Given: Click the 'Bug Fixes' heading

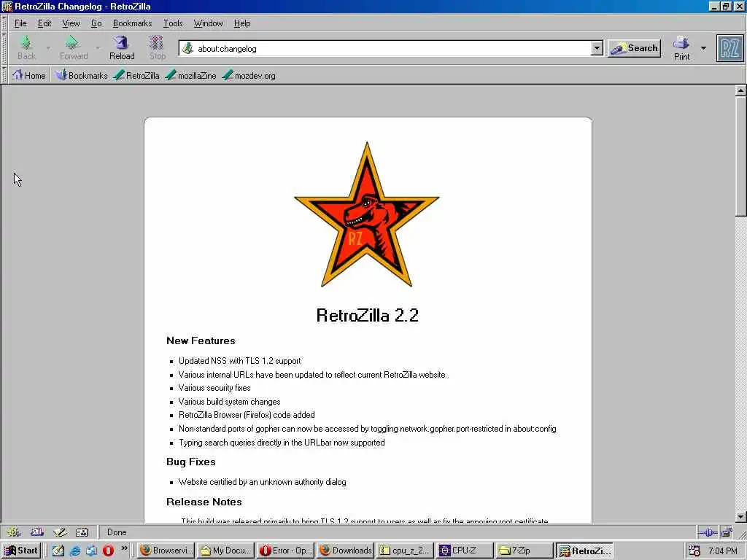Looking at the screenshot, I should tap(190, 462).
